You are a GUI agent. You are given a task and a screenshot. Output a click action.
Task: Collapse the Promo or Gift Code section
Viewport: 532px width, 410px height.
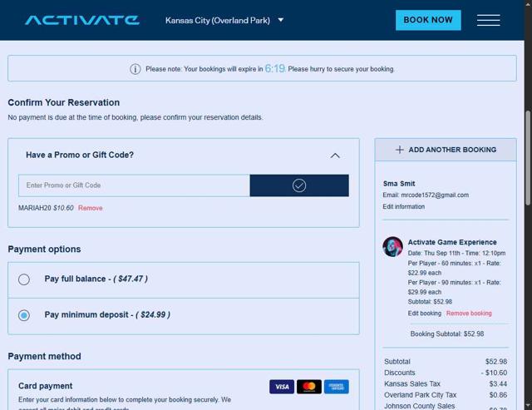(335, 156)
